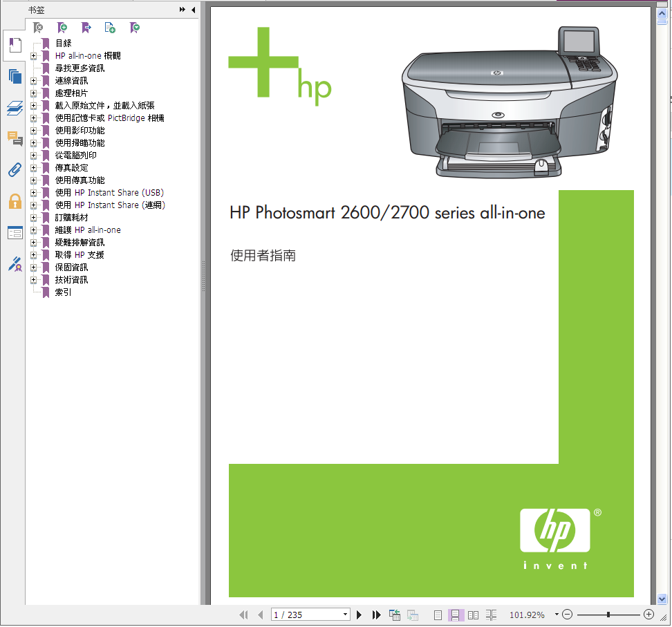Open the zoom percentage dropdown
This screenshot has height=627, width=672.
(557, 615)
